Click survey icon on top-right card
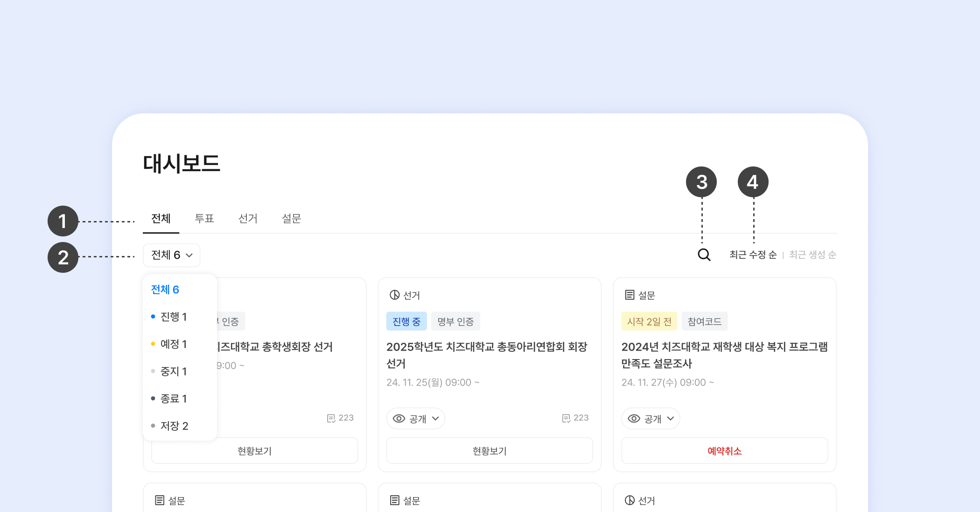Image resolution: width=980 pixels, height=512 pixels. 630,295
